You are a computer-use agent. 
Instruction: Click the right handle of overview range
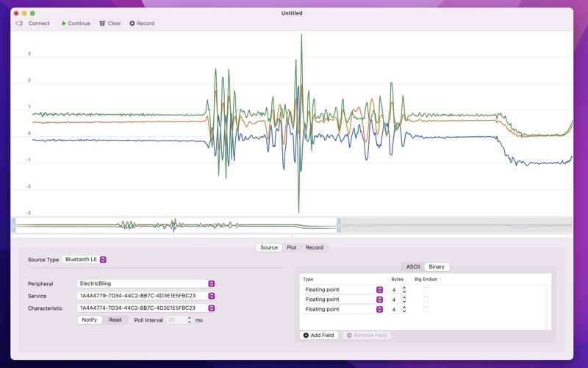[339, 225]
